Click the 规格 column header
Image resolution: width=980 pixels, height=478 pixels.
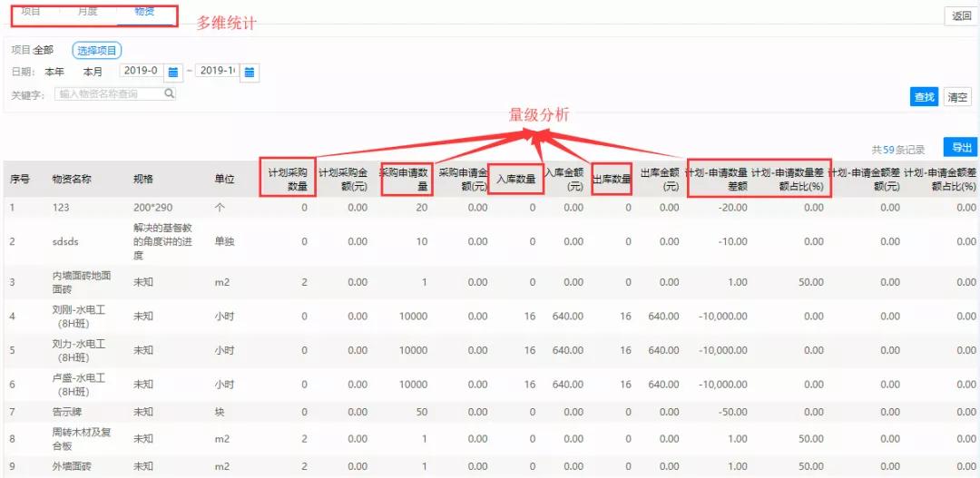click(143, 180)
